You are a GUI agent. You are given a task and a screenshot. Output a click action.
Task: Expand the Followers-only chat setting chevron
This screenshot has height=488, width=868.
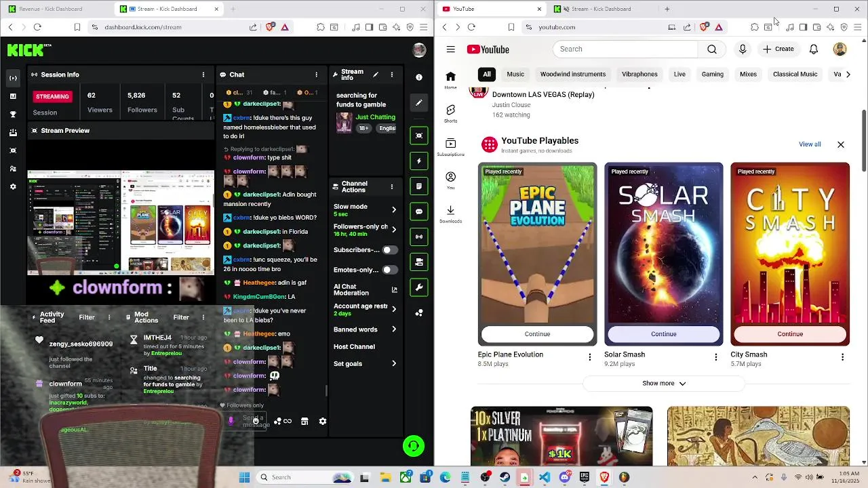(x=394, y=230)
